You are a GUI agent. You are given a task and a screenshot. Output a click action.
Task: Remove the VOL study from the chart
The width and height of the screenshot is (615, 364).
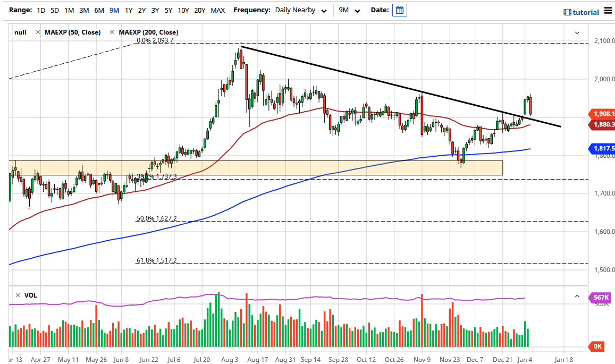17,295
